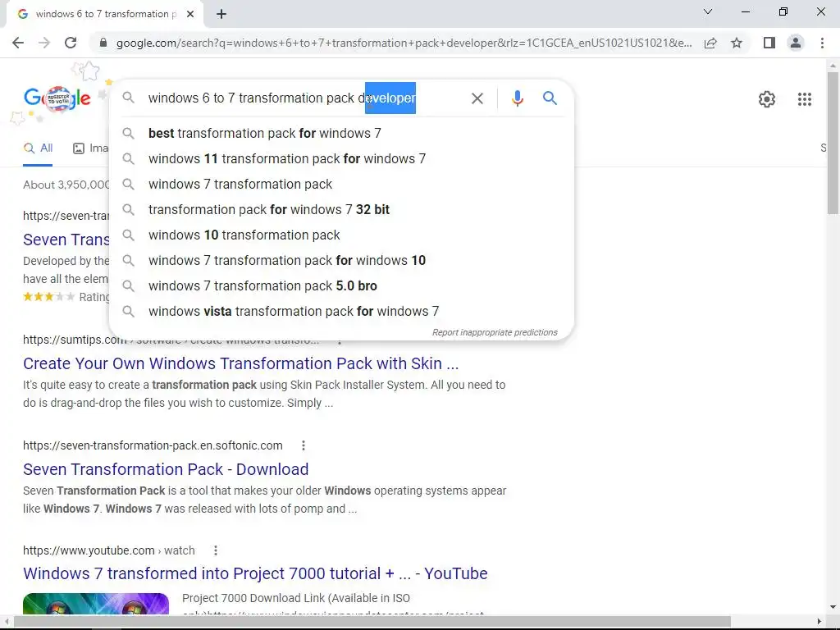
Task: Open Seven Transformation Pack - Download result
Action: 166,469
